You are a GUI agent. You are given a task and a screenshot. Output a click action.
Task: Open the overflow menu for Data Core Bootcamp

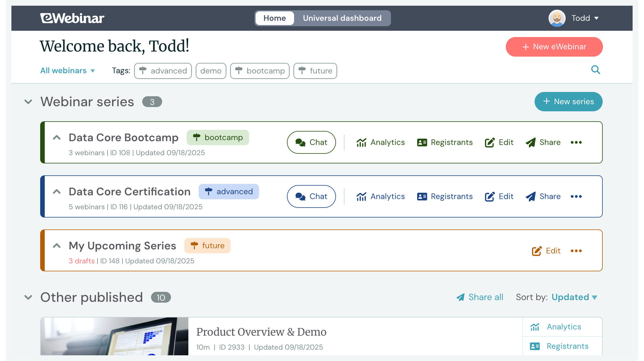pos(576,142)
